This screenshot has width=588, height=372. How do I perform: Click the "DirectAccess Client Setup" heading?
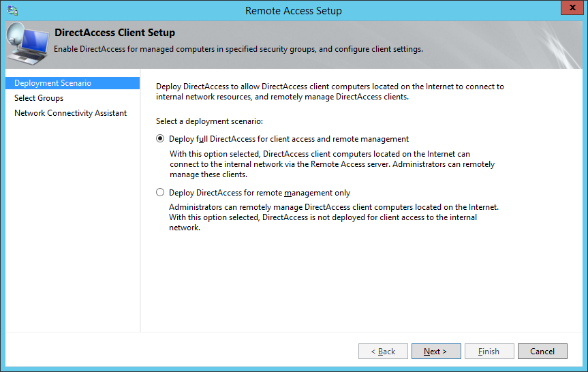[x=114, y=33]
